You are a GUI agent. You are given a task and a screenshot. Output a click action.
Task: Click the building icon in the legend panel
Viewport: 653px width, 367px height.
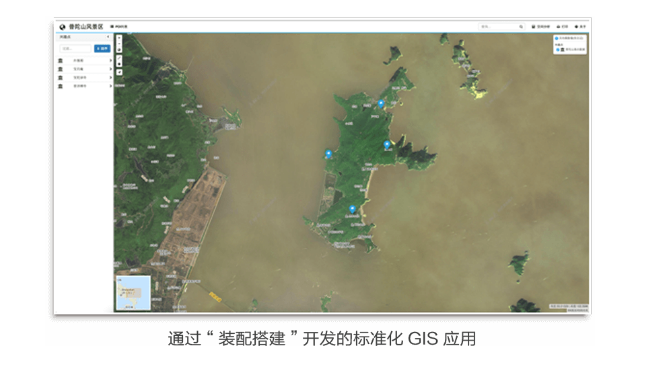[x=563, y=50]
